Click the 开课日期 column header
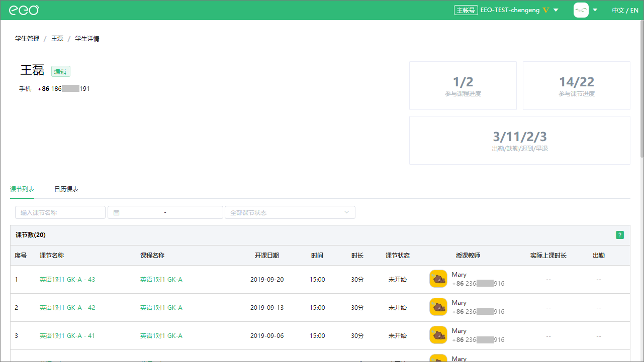Viewport: 644px width, 362px height. coord(267,256)
